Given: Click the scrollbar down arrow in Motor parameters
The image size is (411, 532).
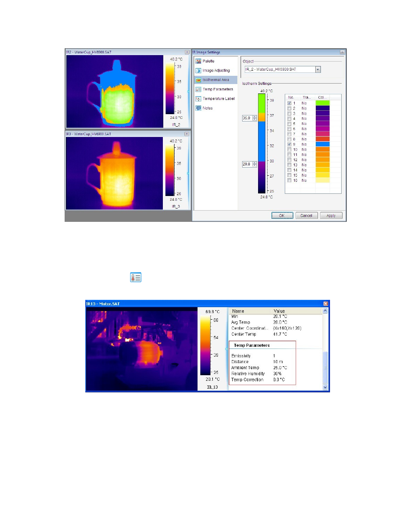Looking at the screenshot, I should (325, 387).
